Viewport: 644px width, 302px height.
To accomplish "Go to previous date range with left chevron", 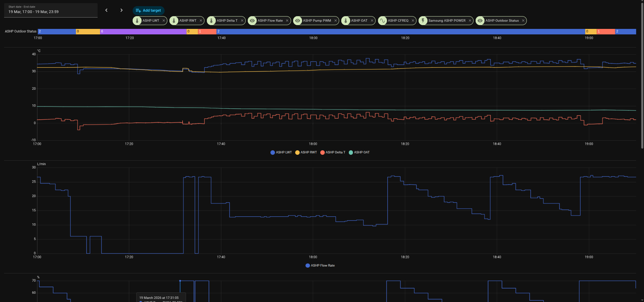I will 107,10.
